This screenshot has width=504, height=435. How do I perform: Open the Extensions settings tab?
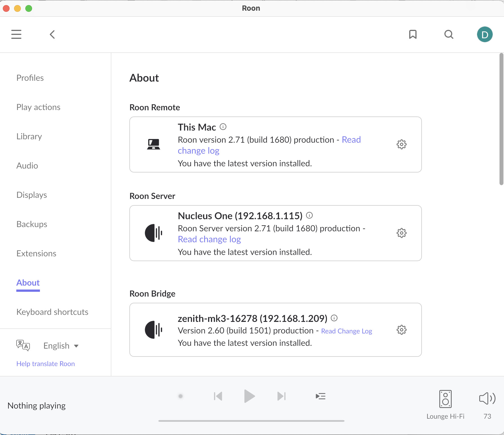tap(36, 254)
